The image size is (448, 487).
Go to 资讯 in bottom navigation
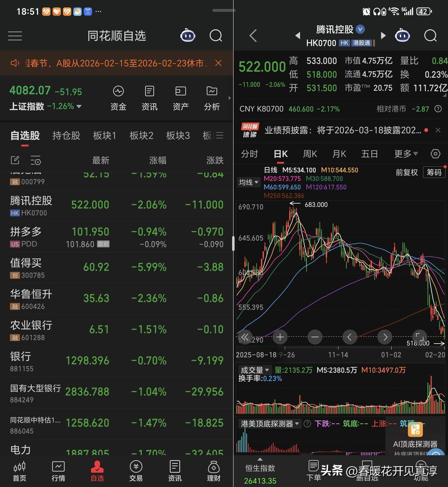click(175, 471)
